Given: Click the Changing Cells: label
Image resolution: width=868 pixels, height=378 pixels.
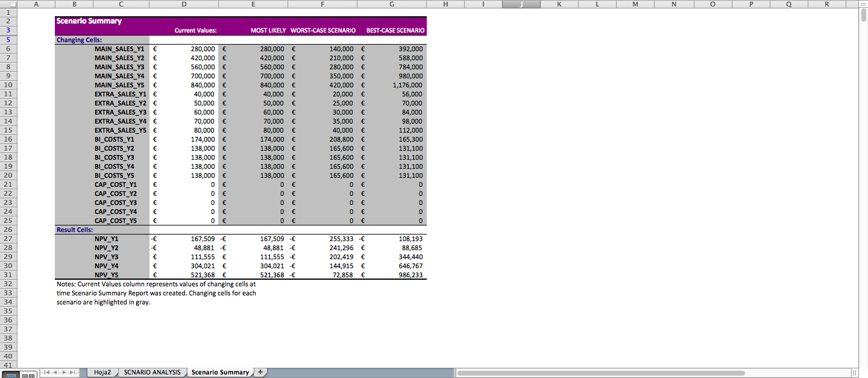Looking at the screenshot, I should [x=79, y=40].
